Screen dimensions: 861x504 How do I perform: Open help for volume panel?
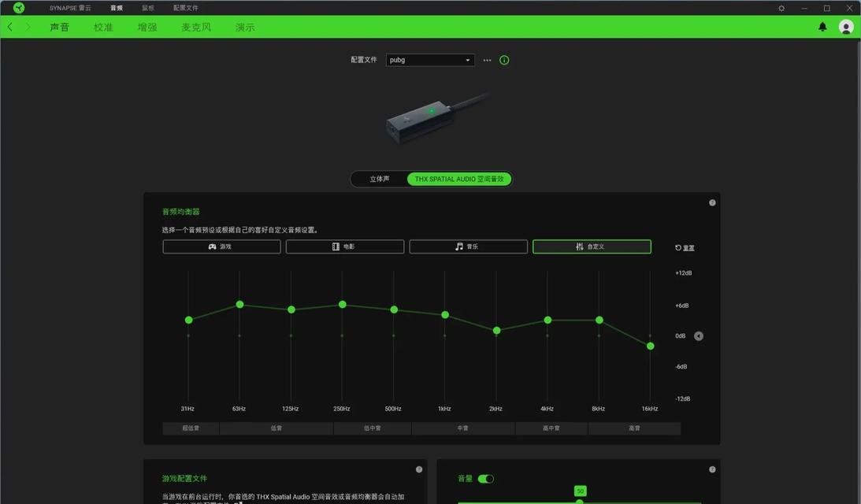click(x=712, y=469)
